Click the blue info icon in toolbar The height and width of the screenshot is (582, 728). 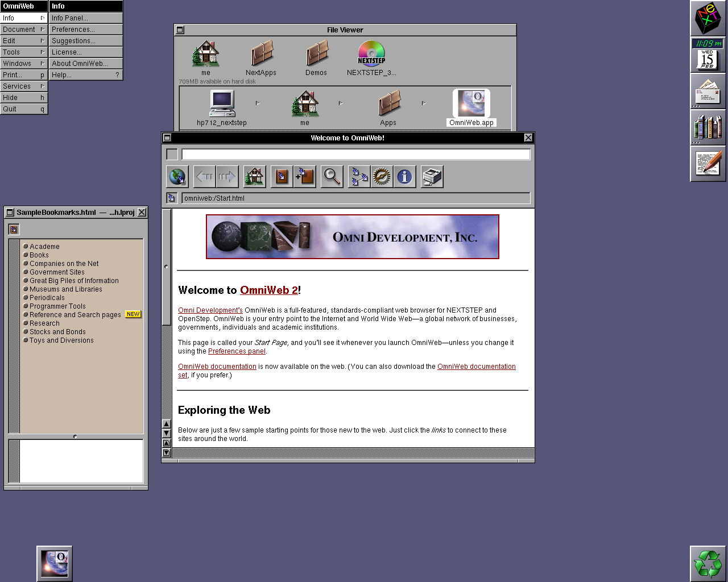pos(404,177)
